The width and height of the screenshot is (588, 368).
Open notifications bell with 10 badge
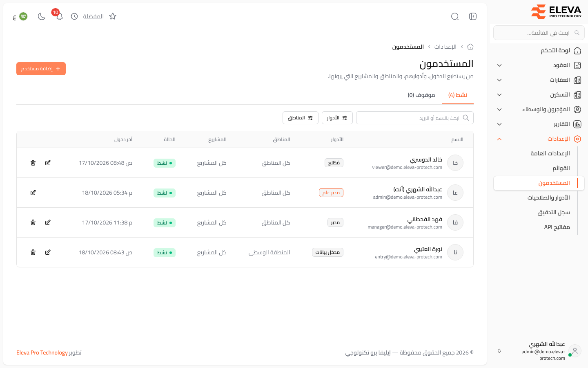tap(59, 16)
